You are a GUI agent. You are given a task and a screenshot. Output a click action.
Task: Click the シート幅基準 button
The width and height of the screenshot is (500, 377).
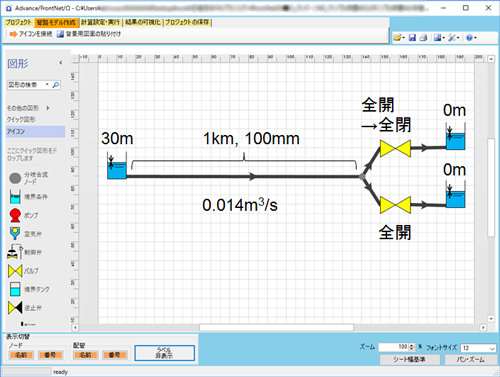point(410,359)
